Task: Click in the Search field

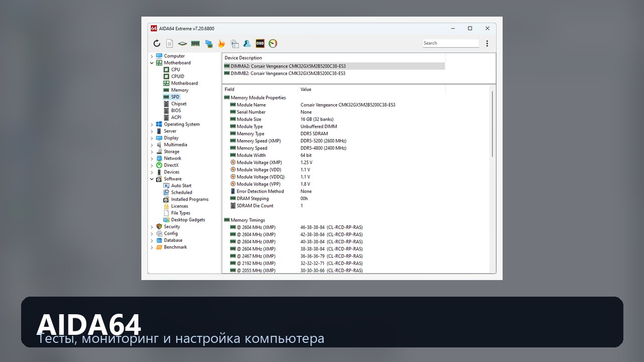Action: pos(451,43)
